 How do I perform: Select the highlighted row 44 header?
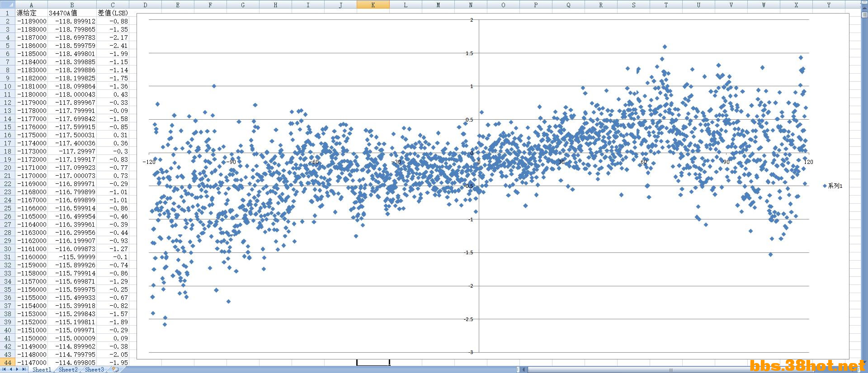pos(7,363)
